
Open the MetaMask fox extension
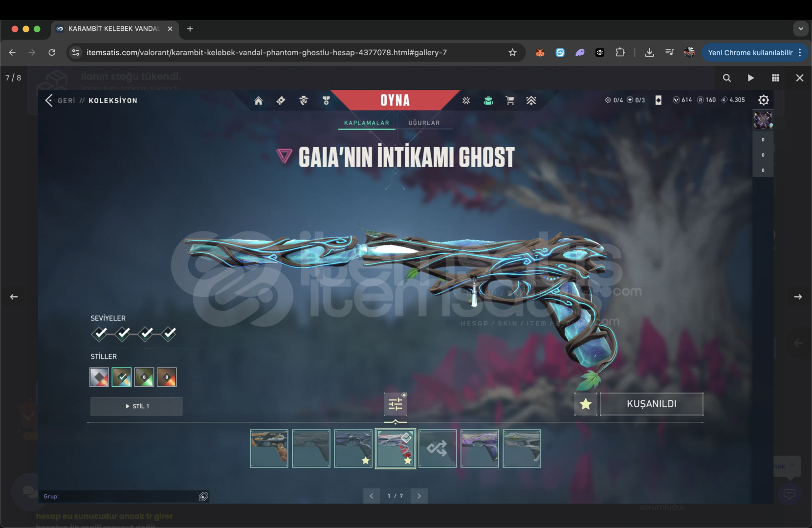pos(540,52)
